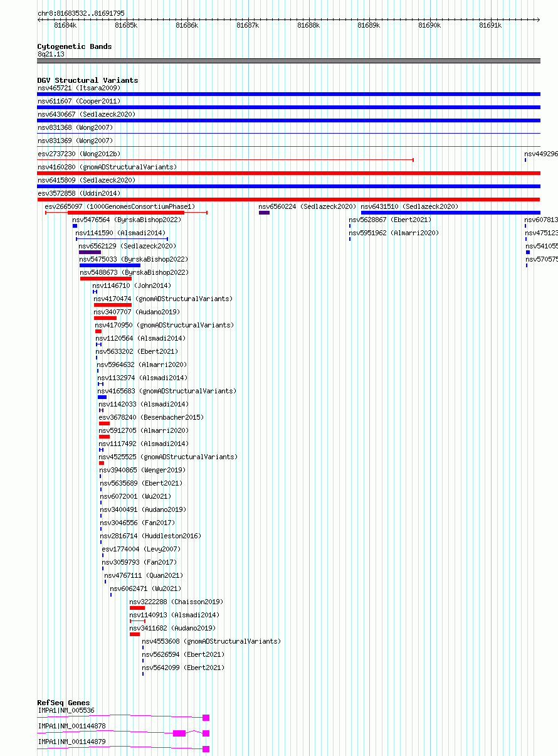Image resolution: width=558 pixels, height=756 pixels.
Task: Click nsv831368 (Wong2007) label
Action: 75,127
